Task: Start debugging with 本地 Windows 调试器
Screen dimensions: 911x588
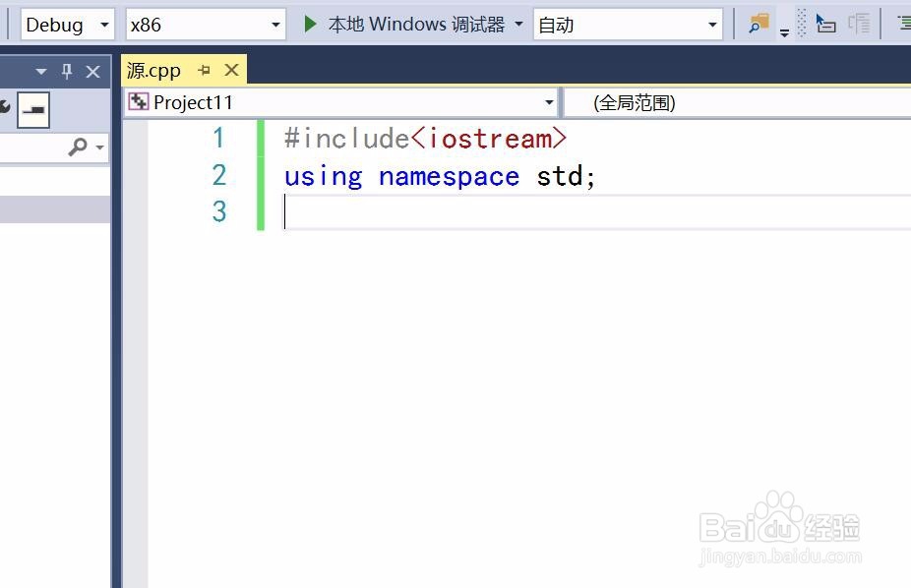Action: [x=401, y=24]
